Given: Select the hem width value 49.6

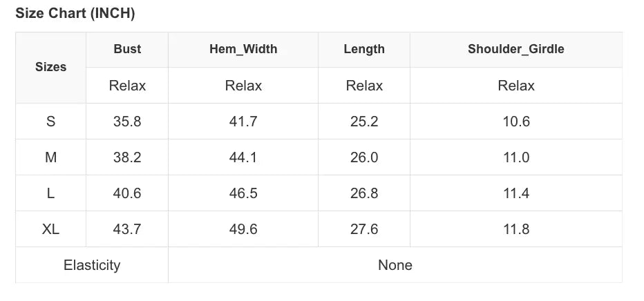Looking at the screenshot, I should pos(243,229).
